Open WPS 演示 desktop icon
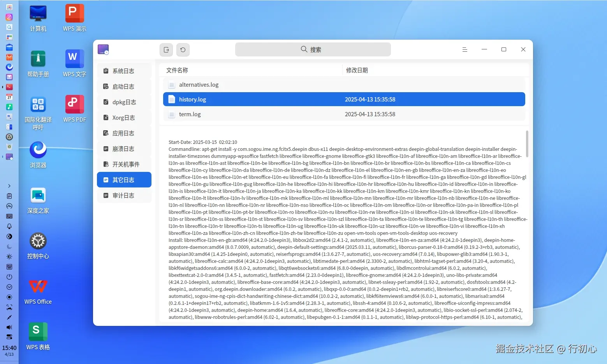 (x=75, y=19)
